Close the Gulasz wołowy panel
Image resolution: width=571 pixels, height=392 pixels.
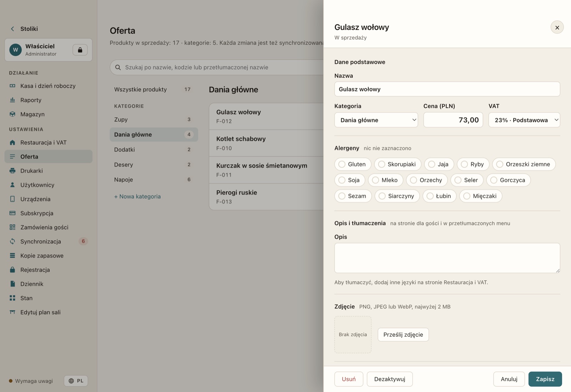(x=557, y=27)
